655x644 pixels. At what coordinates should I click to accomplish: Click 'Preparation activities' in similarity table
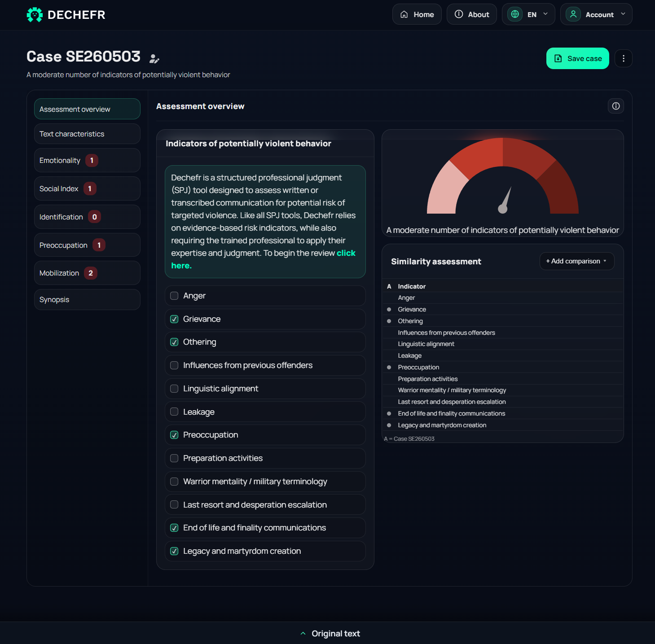click(428, 379)
